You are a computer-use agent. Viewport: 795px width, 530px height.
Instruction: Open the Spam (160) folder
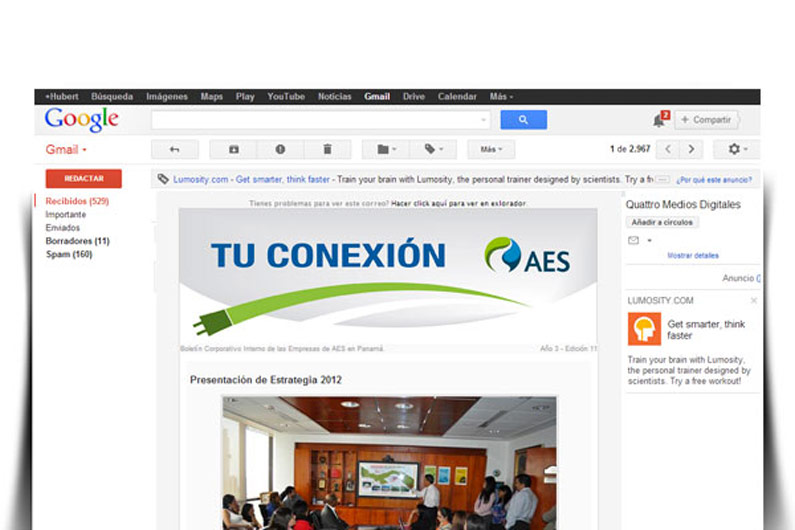pos(69,254)
